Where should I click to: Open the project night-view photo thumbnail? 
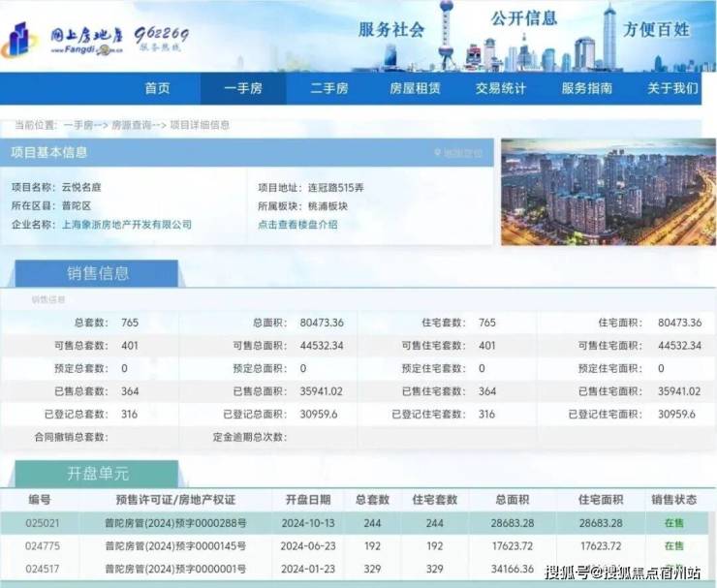(608, 192)
